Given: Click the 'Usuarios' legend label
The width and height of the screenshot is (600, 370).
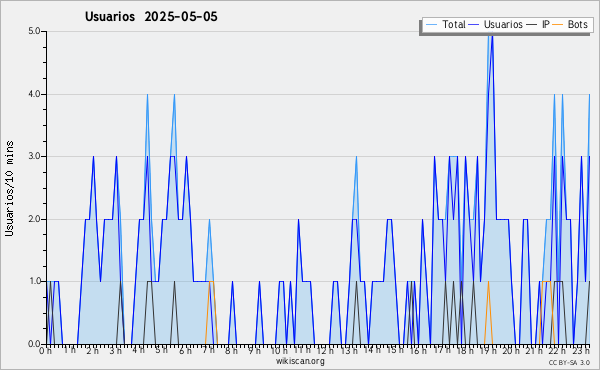Looking at the screenshot, I should pos(503,24).
